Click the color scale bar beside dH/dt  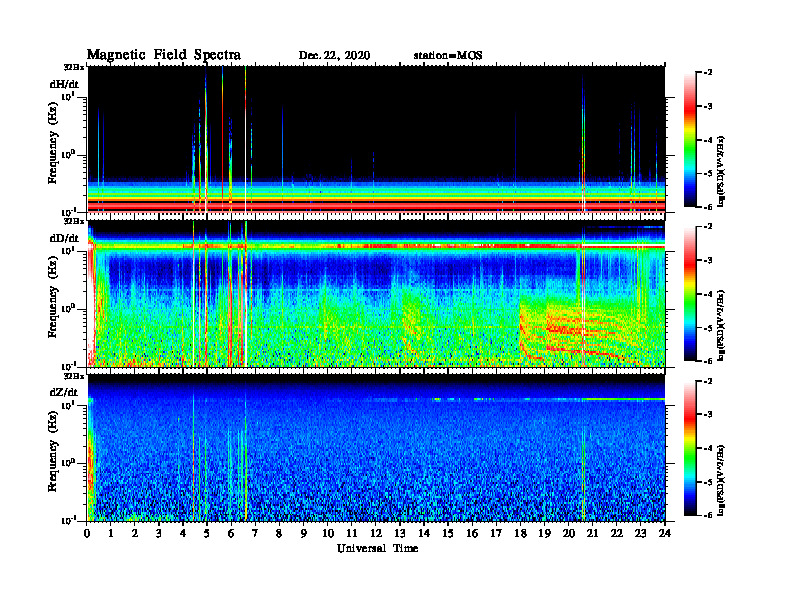690,140
